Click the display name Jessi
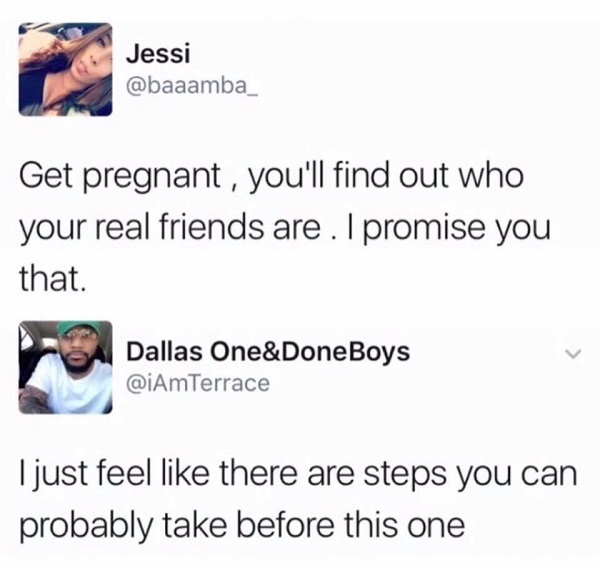 [x=158, y=53]
